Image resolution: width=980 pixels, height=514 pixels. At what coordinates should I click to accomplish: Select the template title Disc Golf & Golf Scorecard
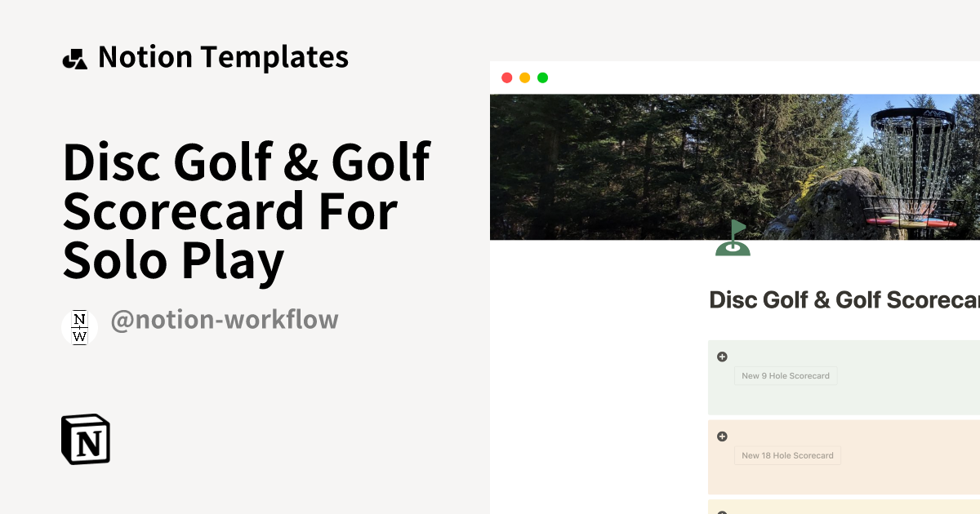pyautogui.click(x=245, y=210)
